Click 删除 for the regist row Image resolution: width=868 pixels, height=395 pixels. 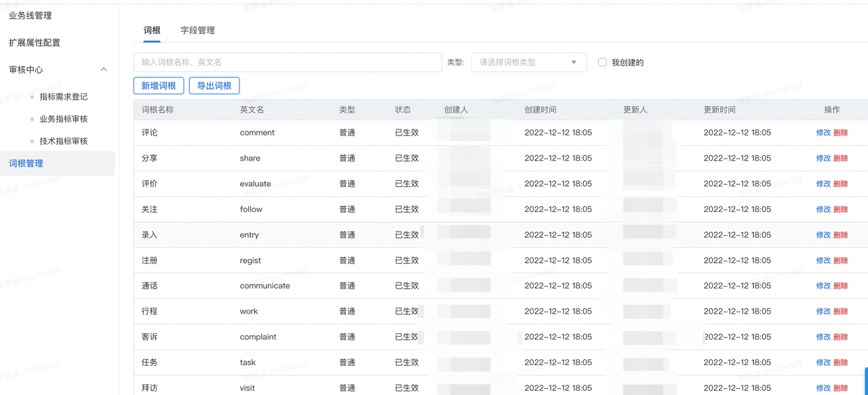[x=841, y=261]
